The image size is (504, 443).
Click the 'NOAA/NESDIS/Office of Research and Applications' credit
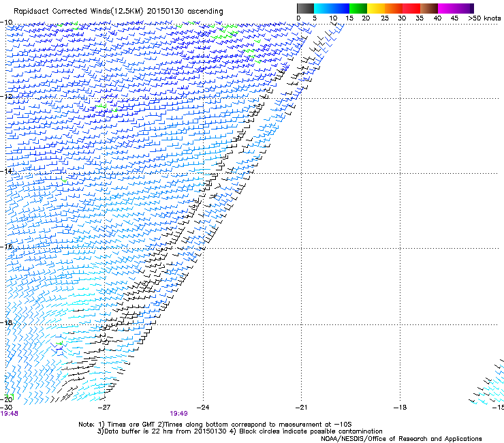(401, 439)
